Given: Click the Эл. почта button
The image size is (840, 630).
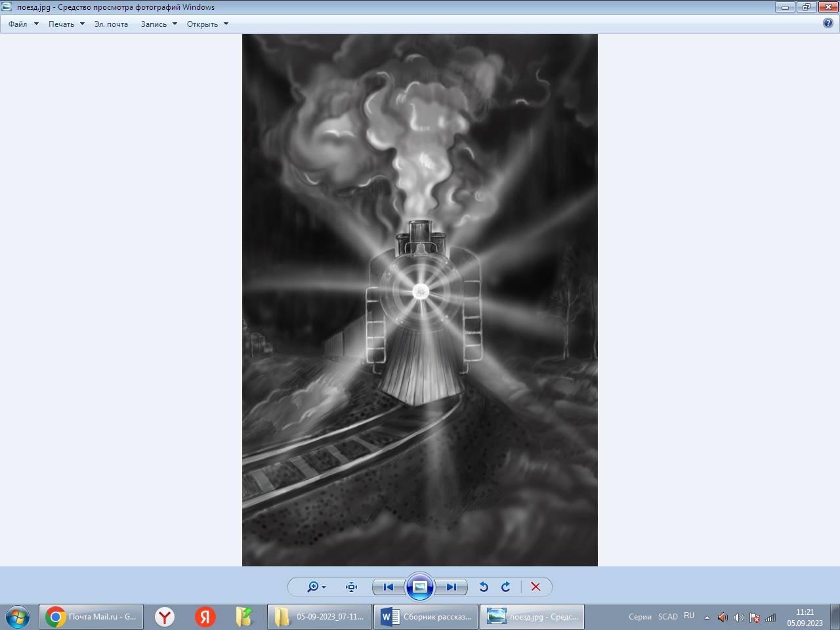Looking at the screenshot, I should click(x=111, y=24).
